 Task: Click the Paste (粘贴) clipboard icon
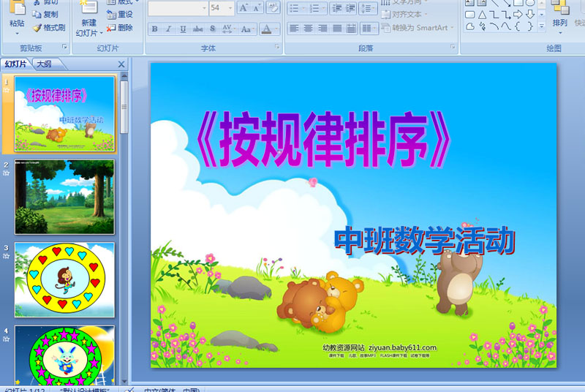click(x=17, y=8)
